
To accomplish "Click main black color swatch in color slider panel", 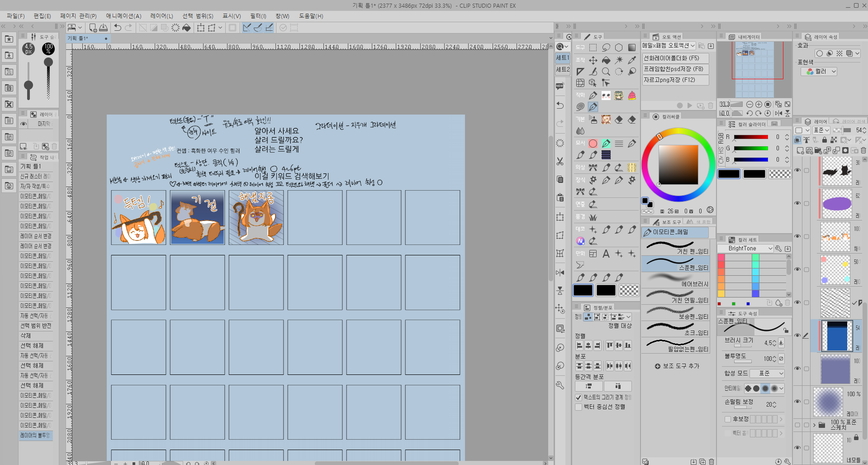I will pyautogui.click(x=729, y=174).
